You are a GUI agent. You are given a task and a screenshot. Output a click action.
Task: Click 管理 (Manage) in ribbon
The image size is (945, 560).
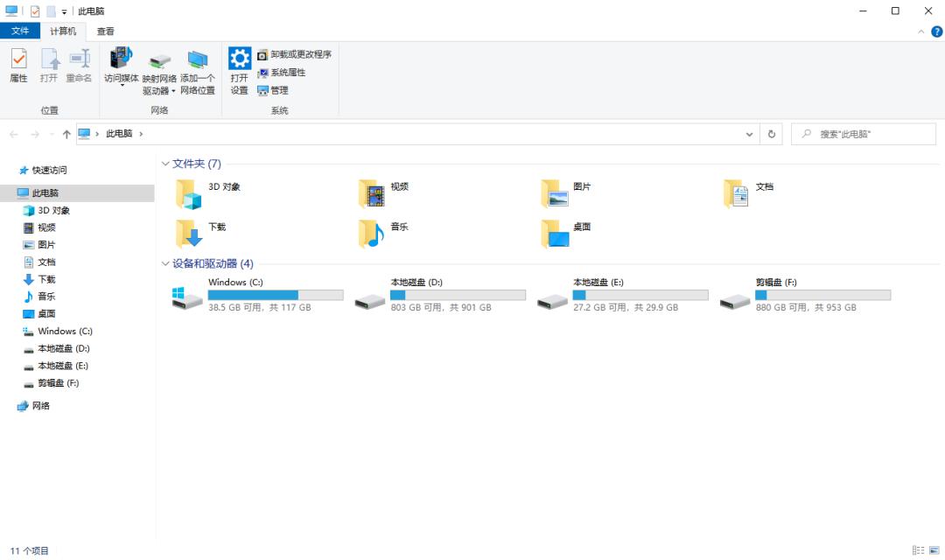pos(273,90)
